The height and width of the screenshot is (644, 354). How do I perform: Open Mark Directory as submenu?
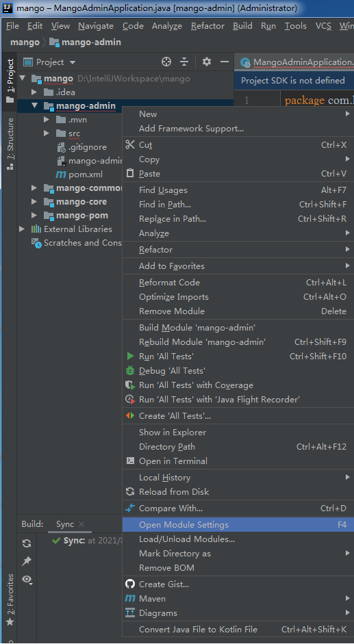[238, 553]
